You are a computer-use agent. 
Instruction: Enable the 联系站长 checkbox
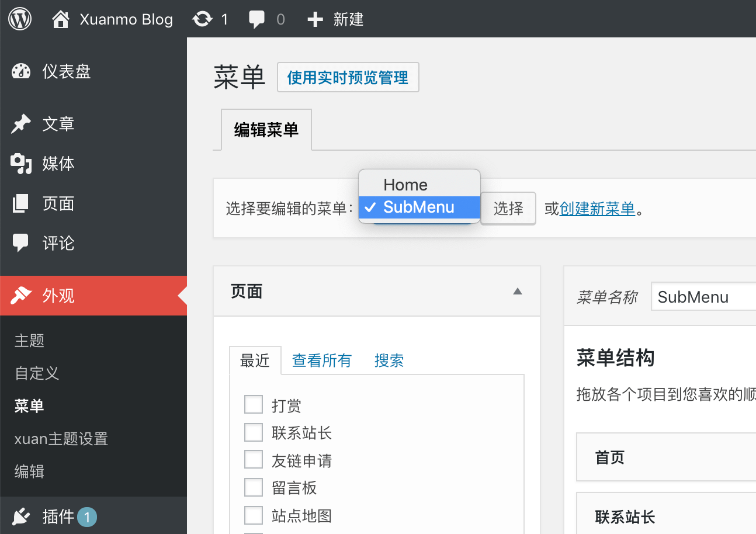[x=254, y=432]
